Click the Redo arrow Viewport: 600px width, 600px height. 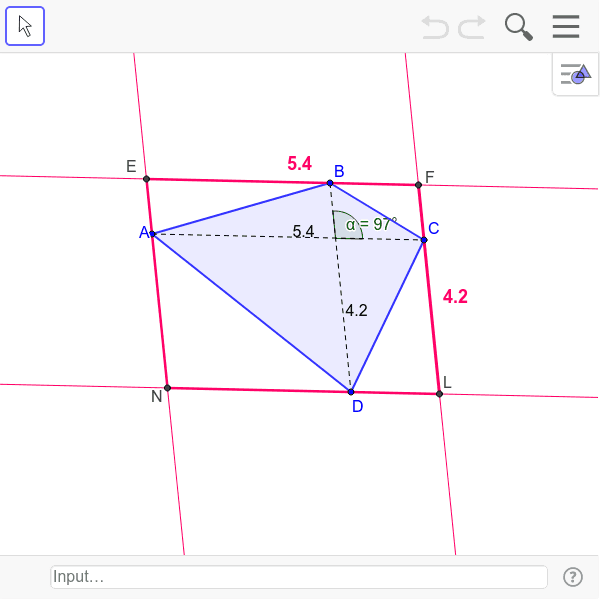472,27
